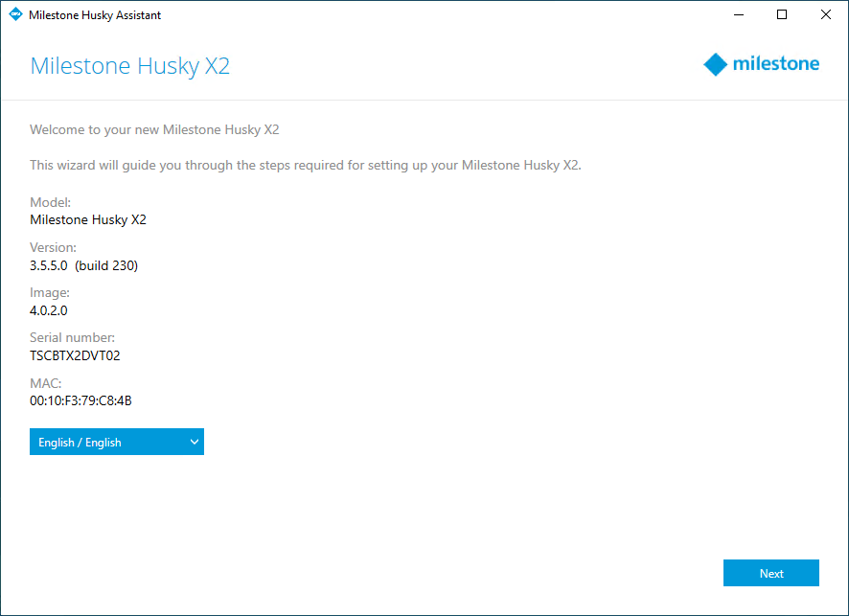Screen dimensions: 849x616
Task: Click the MAC label
Action: pyautogui.click(x=45, y=383)
